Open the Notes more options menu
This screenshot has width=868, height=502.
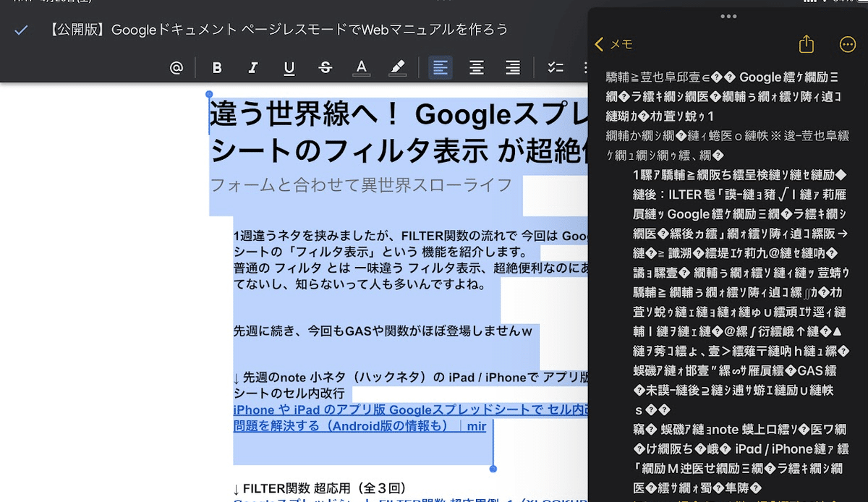tap(848, 44)
